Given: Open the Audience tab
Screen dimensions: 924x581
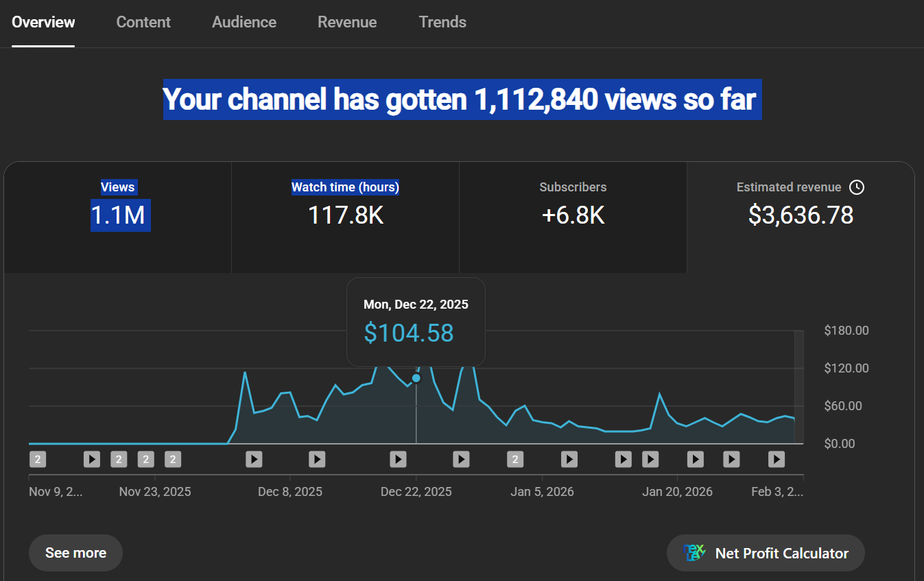Looking at the screenshot, I should (244, 22).
